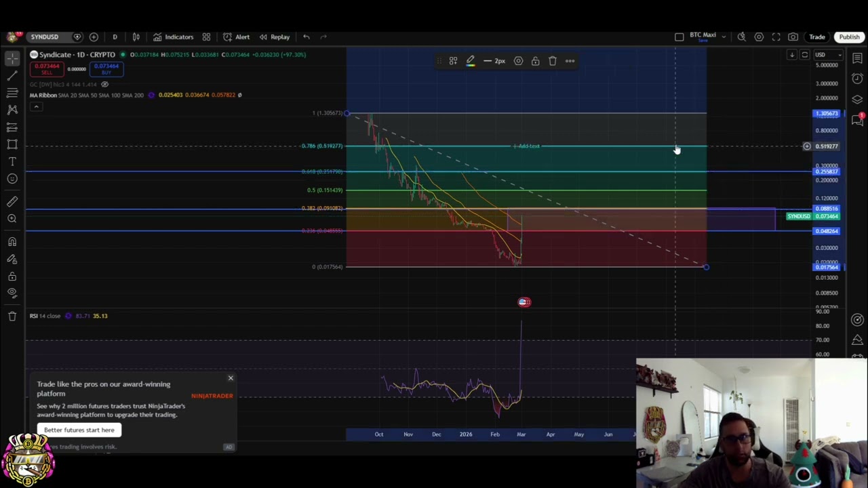Close the NinjaTrader advertisement
868x488 pixels.
coord(231,378)
